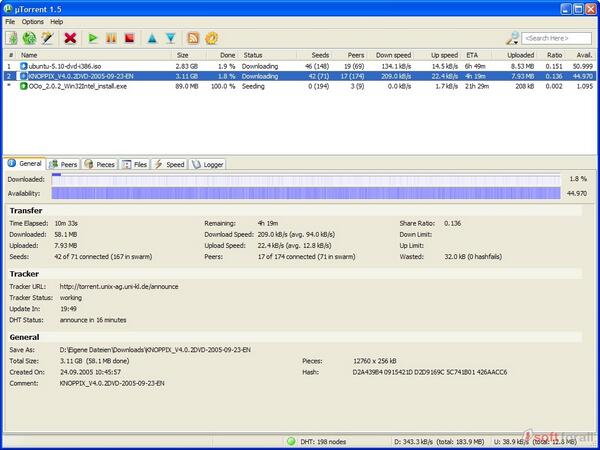600x450 pixels.
Task: Select the KNOPPIX_V4.0.2DVD torrent row
Action: coord(300,76)
